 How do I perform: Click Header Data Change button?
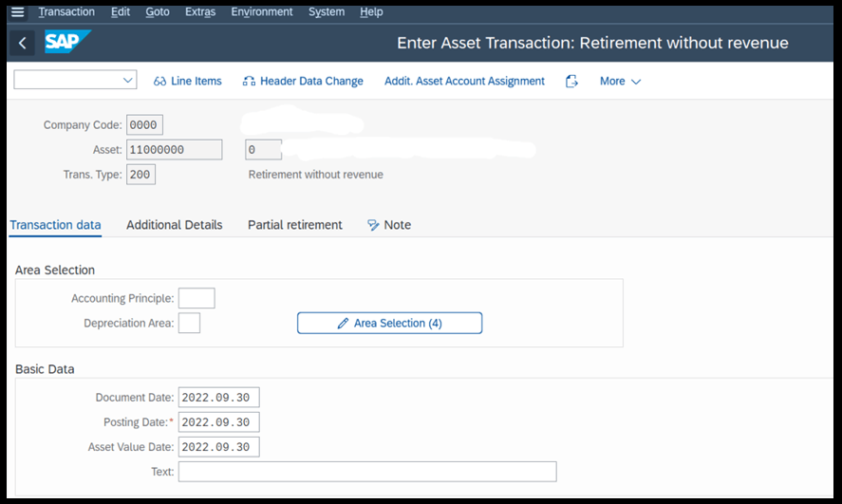(x=303, y=81)
